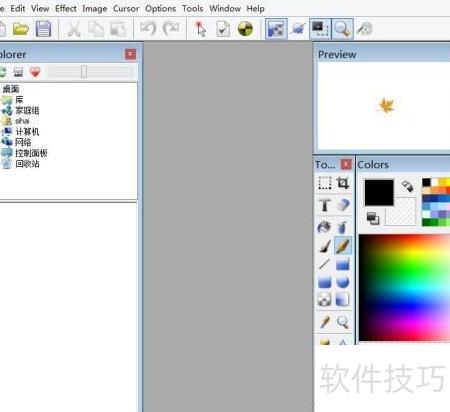Open the Cursor menu
Screen dimensions: 450x412
(126, 8)
